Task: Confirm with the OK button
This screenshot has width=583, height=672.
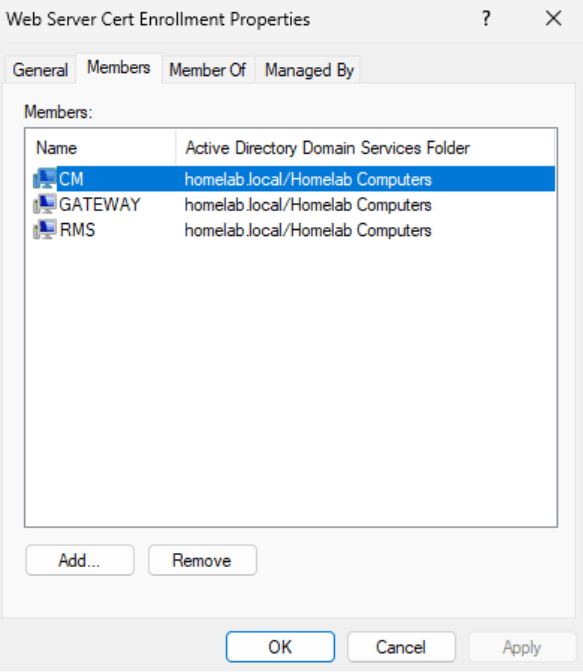Action: point(280,647)
